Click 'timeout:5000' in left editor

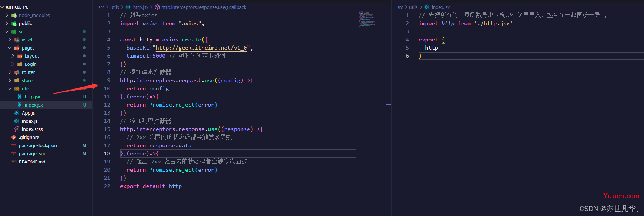[146, 56]
